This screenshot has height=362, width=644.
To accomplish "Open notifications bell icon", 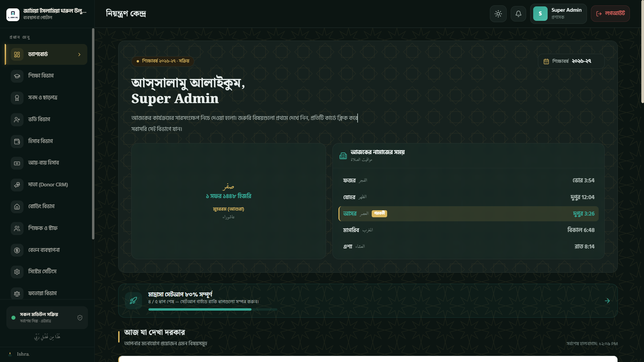I will point(518,14).
